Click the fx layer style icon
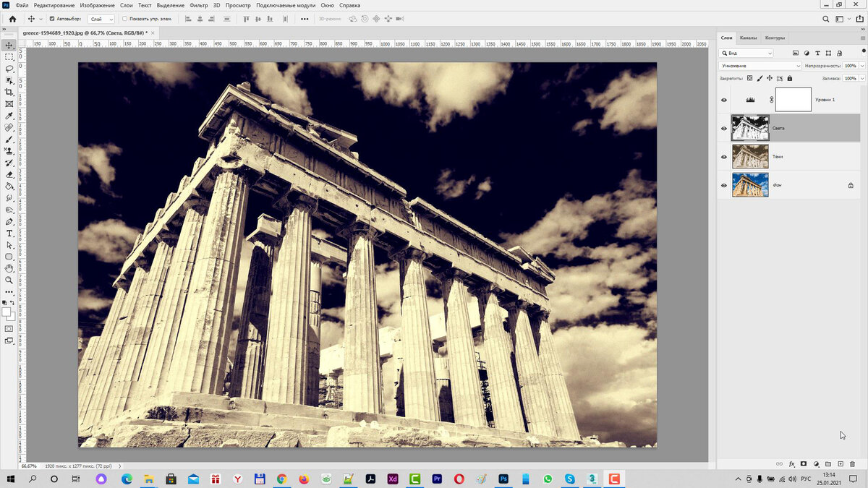This screenshot has width=868, height=488. coord(791,463)
